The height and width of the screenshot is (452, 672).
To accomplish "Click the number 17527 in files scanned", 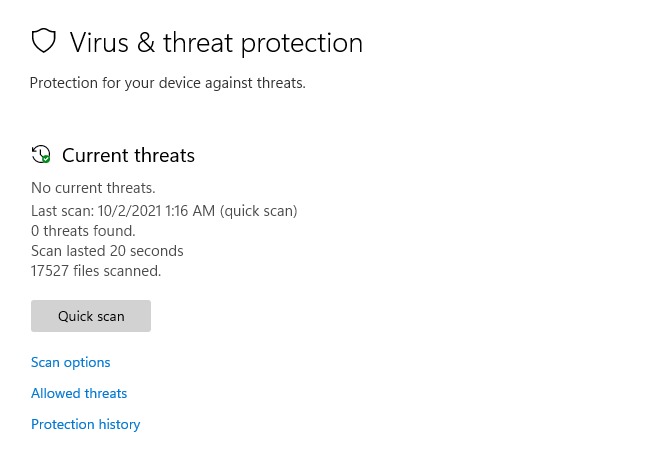I will [51, 271].
